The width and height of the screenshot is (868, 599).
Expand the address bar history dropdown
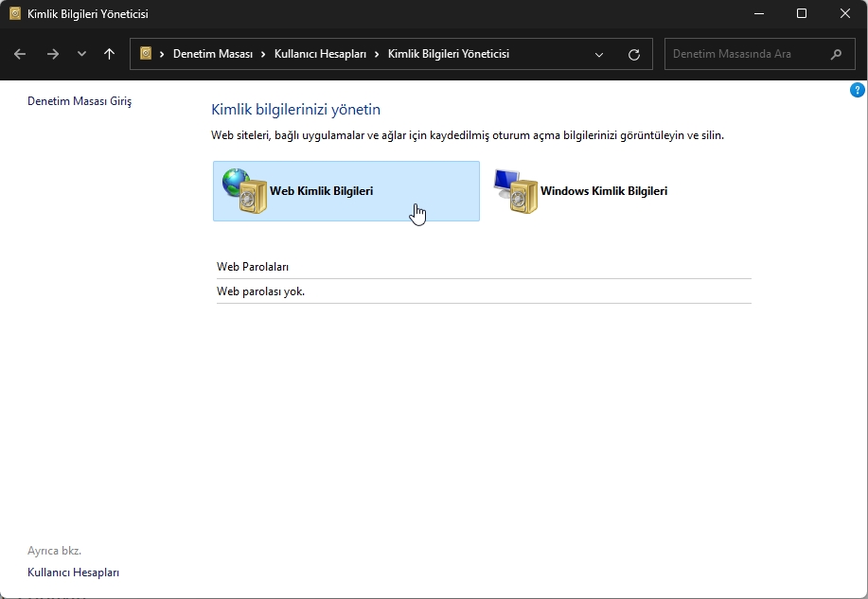599,55
